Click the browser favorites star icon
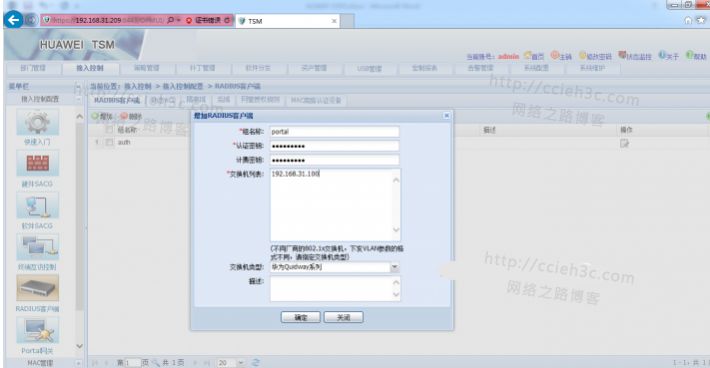The width and height of the screenshot is (710, 368). (701, 20)
